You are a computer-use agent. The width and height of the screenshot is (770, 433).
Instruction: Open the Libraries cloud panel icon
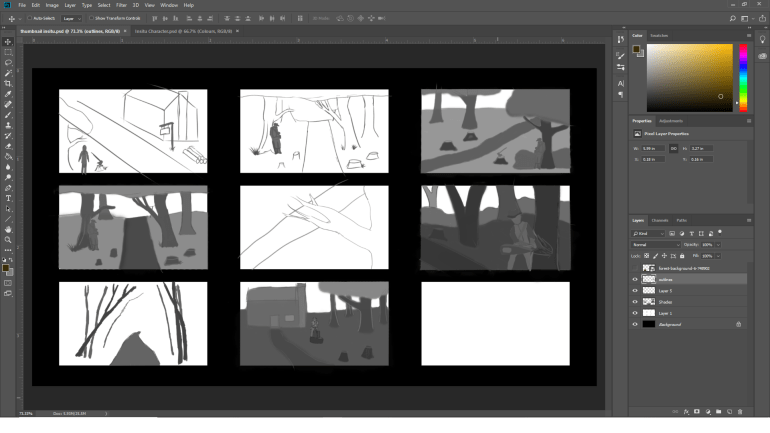tap(763, 56)
